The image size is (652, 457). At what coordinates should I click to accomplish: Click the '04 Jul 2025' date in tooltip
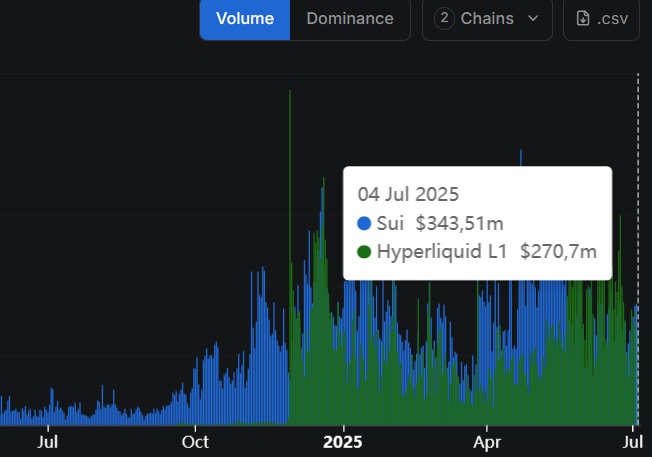click(x=408, y=194)
